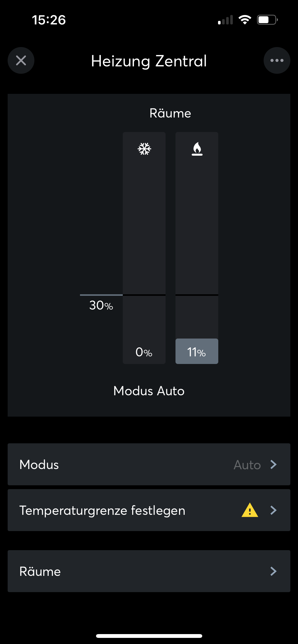Expand the Temperaturgrenze festlegen chevron
Screen dimensions: 298x644
(x=274, y=510)
